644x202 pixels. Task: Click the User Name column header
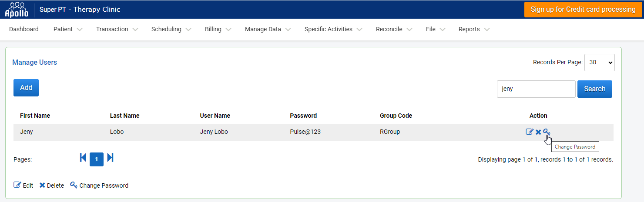(215, 116)
